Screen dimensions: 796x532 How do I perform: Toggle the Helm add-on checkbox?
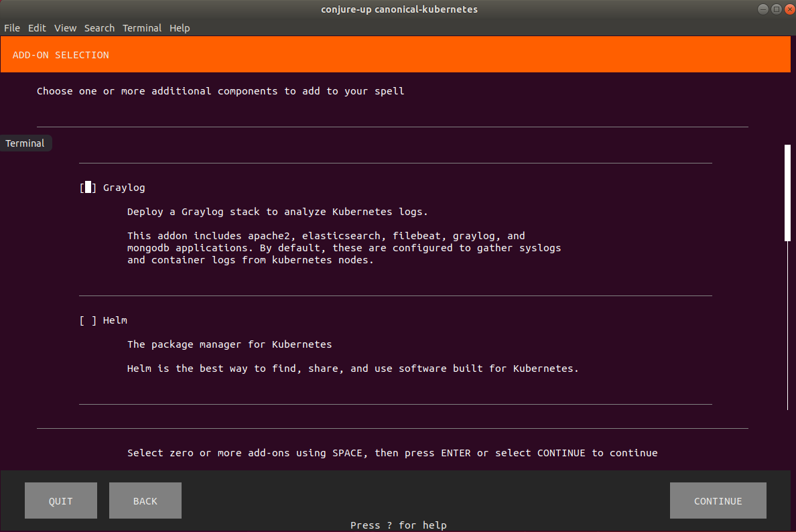point(88,320)
